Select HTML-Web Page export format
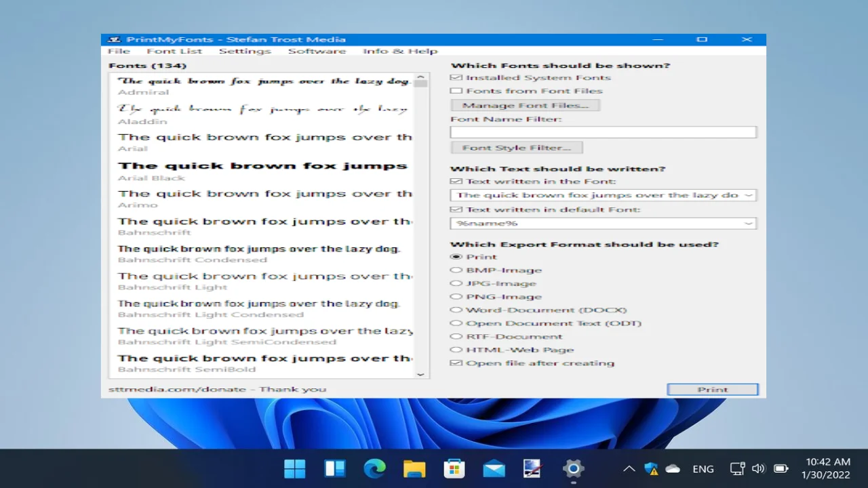868x488 pixels. point(456,350)
